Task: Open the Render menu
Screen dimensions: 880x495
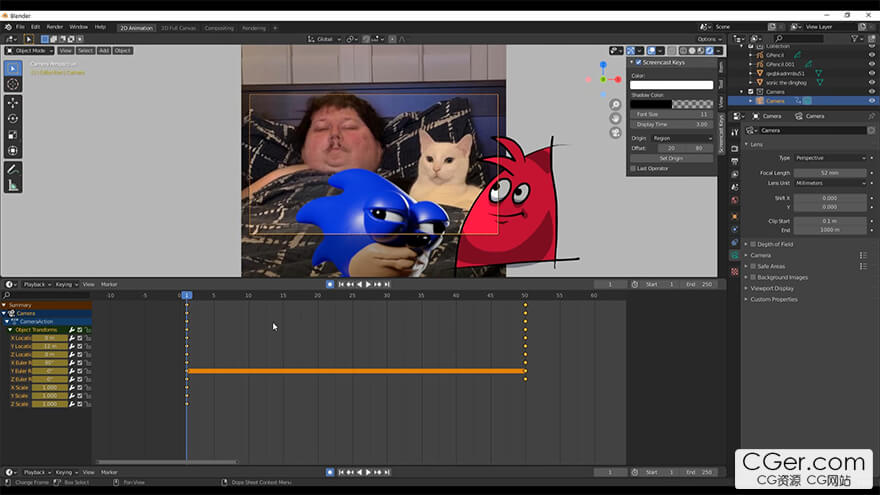Action: [54, 27]
